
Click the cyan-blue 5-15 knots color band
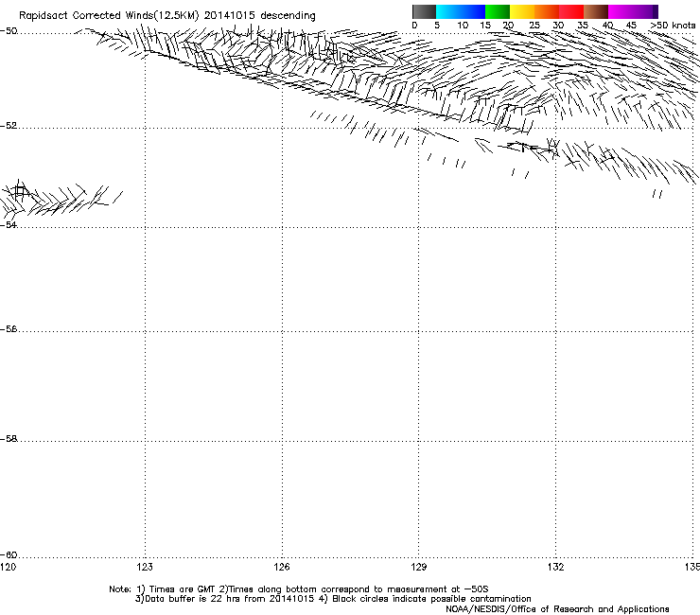tap(461, 11)
